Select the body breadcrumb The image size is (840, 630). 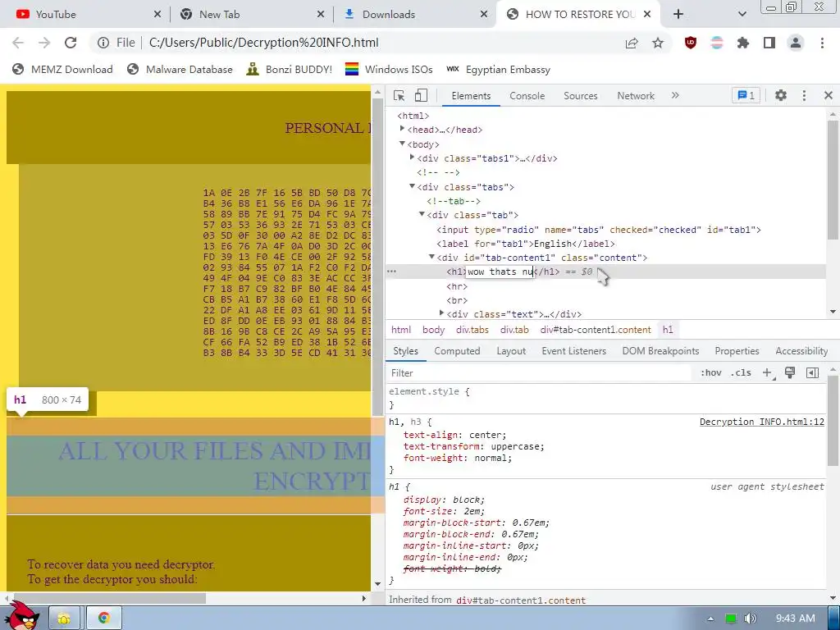click(x=433, y=330)
